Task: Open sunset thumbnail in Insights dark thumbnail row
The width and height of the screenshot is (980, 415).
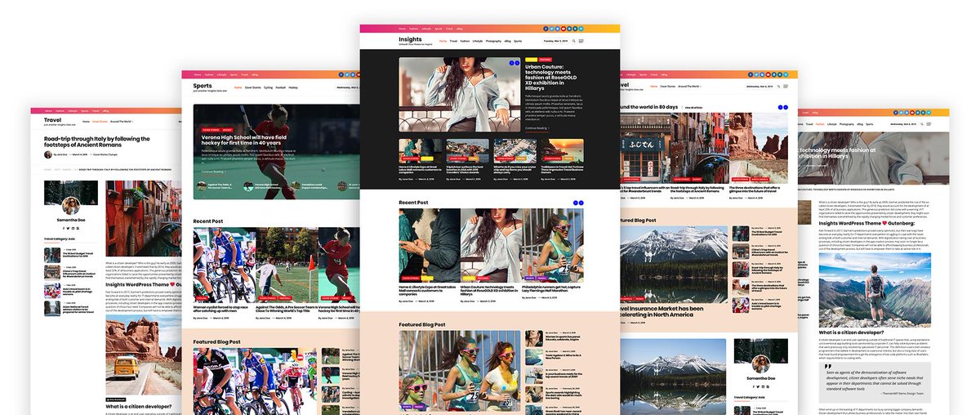Action: pyautogui.click(x=562, y=150)
